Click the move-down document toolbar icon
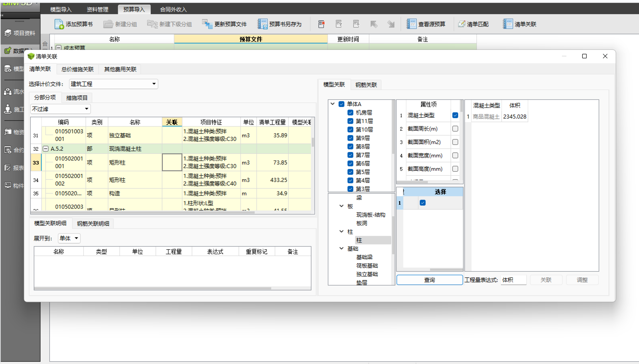This screenshot has width=639, height=364. (356, 24)
